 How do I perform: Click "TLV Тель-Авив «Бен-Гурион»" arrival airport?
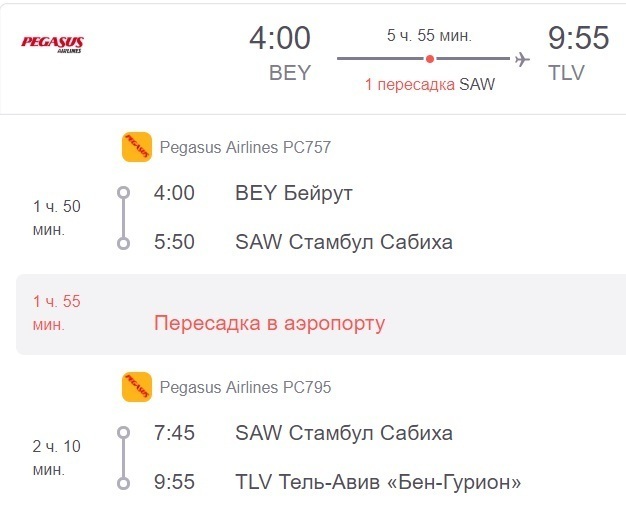pyautogui.click(x=378, y=483)
